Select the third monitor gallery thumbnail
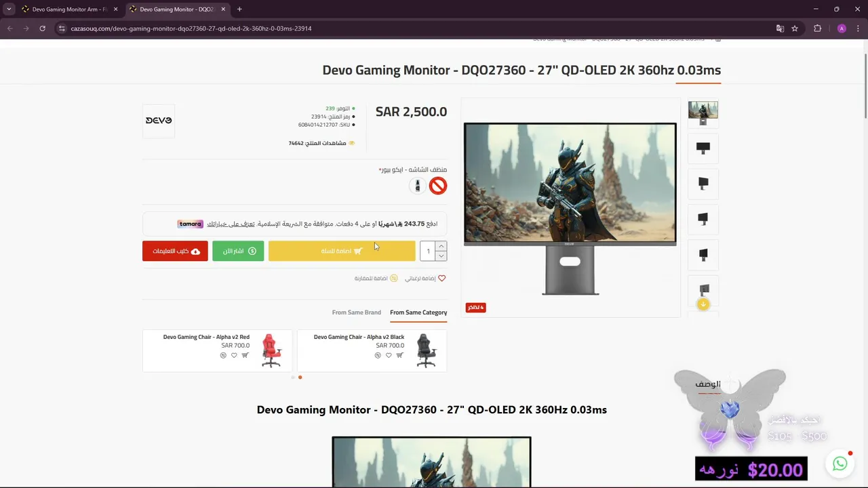Viewport: 868px width, 488px height. click(x=703, y=184)
